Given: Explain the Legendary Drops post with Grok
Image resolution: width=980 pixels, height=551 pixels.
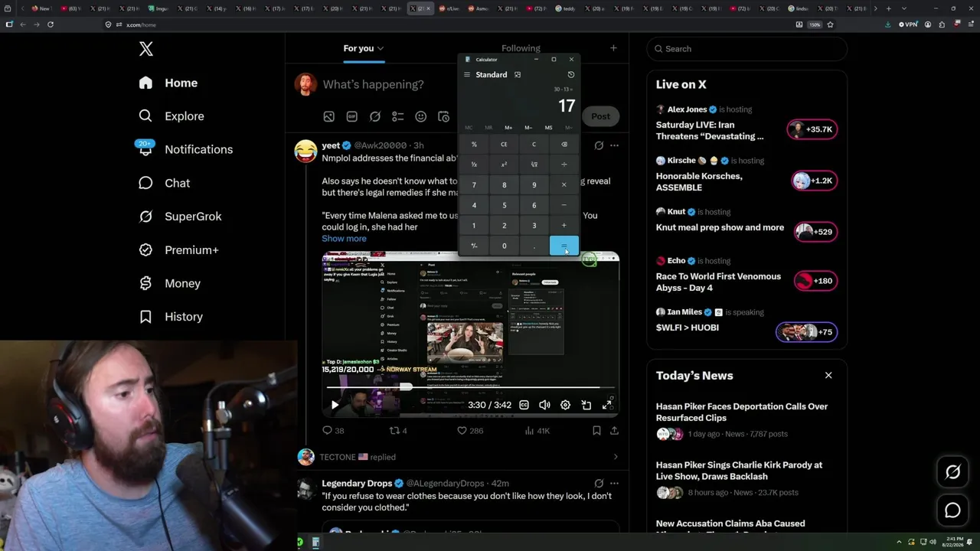Looking at the screenshot, I should (x=599, y=484).
